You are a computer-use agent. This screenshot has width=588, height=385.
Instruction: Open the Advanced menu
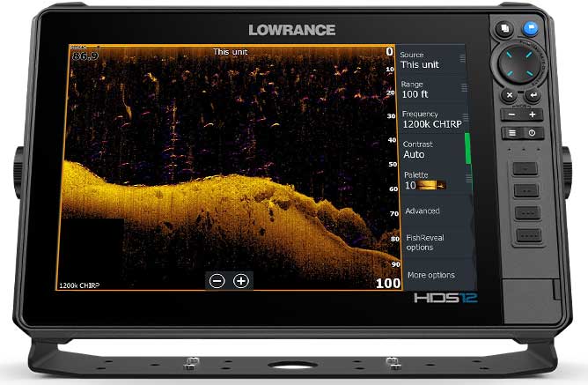point(437,211)
